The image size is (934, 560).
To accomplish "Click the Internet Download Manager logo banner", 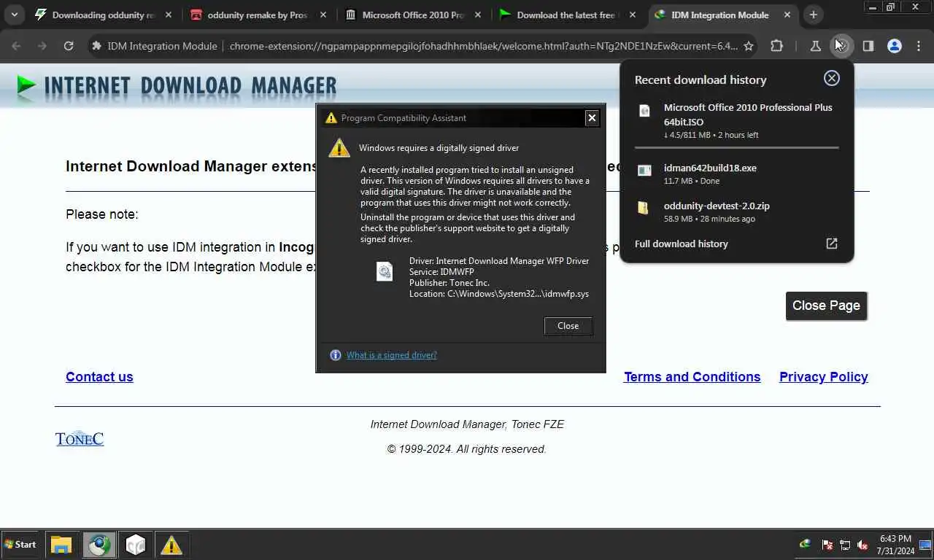I will pos(177,86).
